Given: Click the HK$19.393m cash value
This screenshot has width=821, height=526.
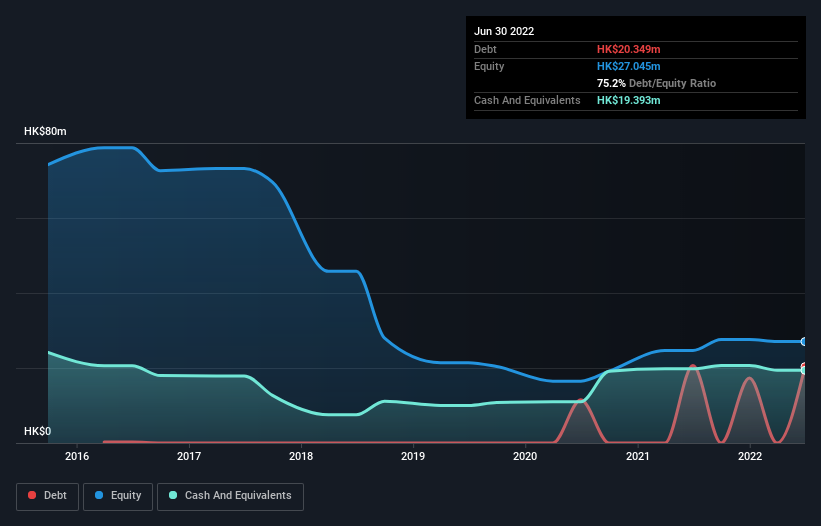Looking at the screenshot, I should (x=628, y=100).
